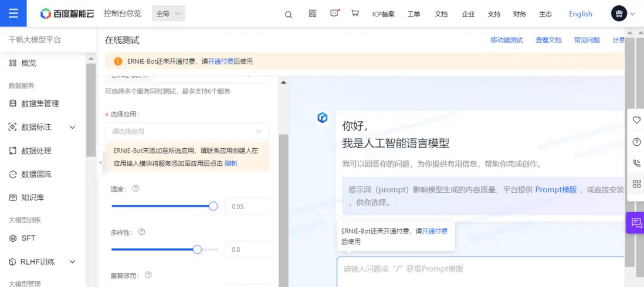Focus the question input box

point(480,272)
